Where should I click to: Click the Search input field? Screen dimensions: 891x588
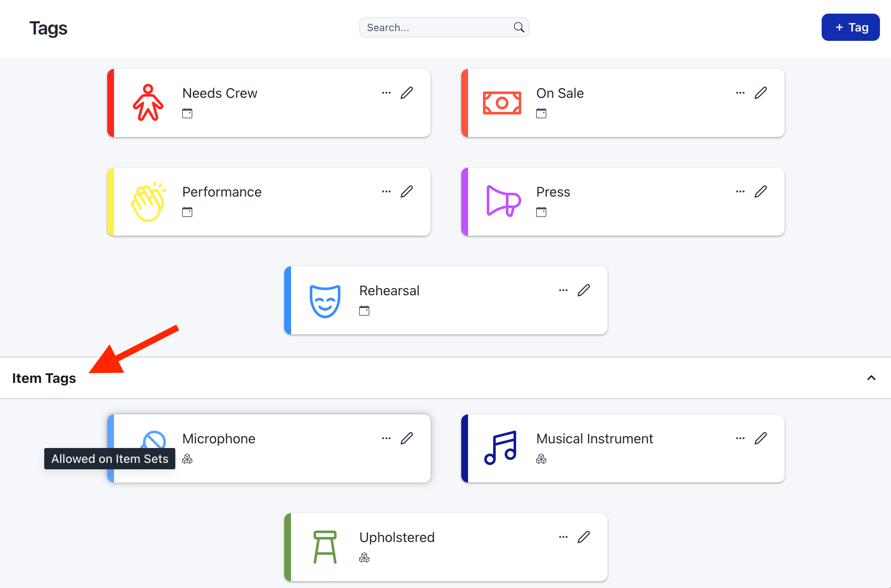[x=444, y=27]
